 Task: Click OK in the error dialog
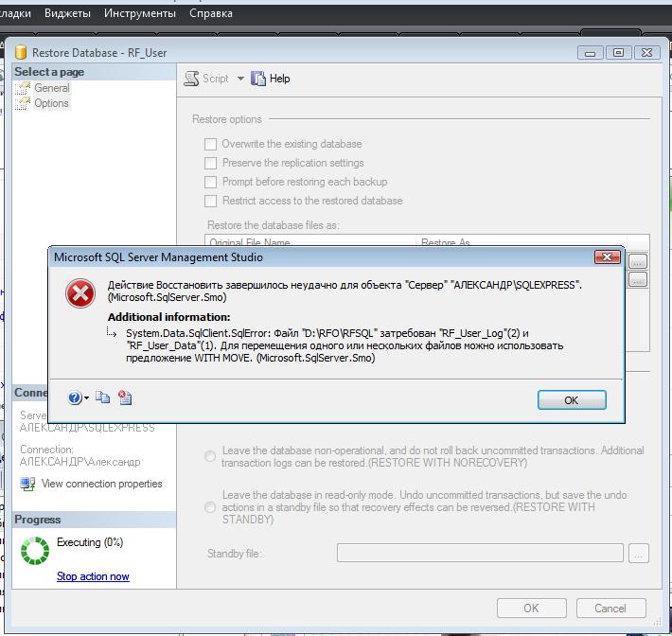[572, 399]
